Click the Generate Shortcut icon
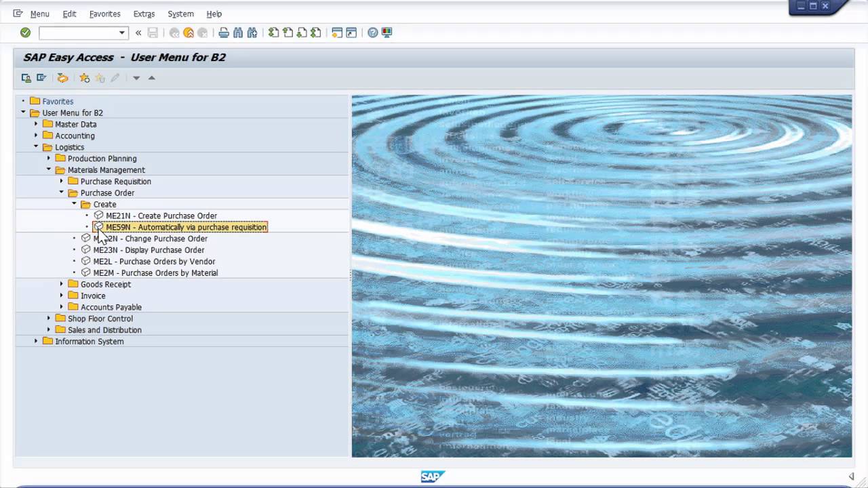The image size is (868, 488). pos(351,33)
